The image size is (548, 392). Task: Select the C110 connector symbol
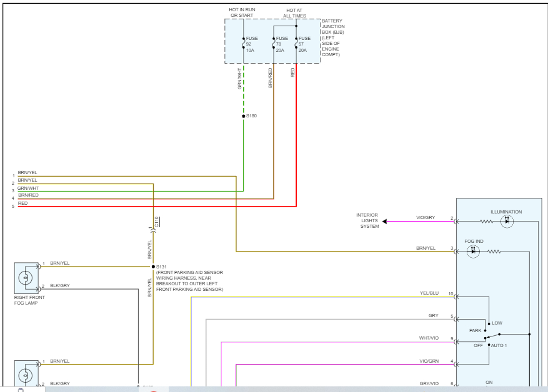tap(153, 229)
